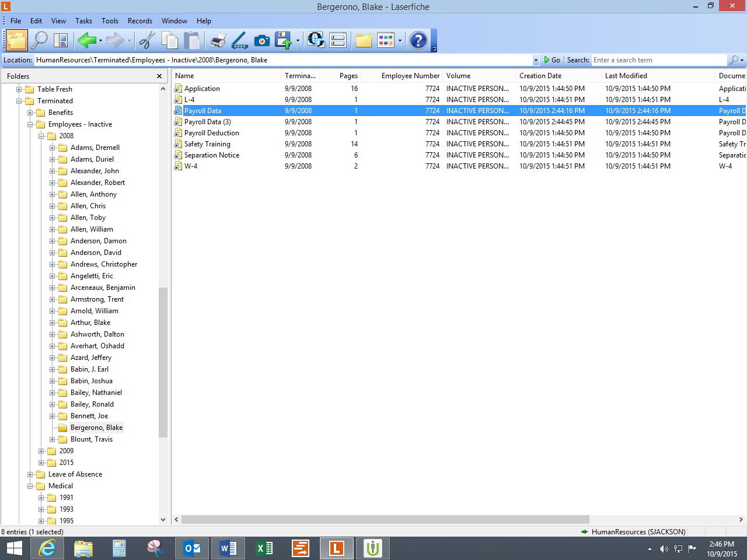Sort by the Employee Number column header
747x560 pixels.
tap(402, 76)
